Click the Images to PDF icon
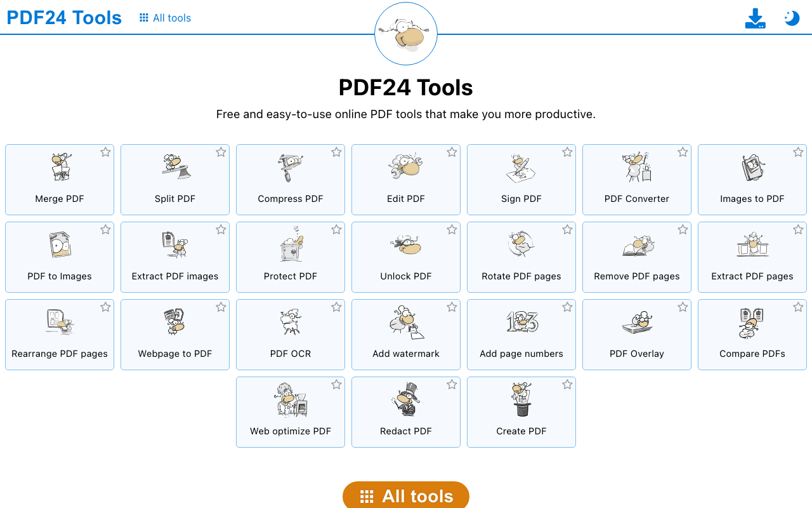Image resolution: width=812 pixels, height=508 pixels. point(752,167)
